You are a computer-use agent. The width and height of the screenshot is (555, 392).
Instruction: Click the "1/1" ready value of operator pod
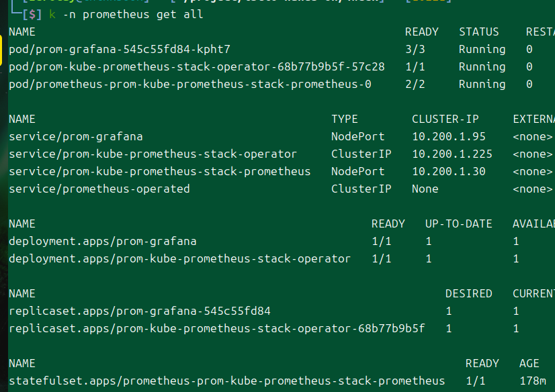pyautogui.click(x=415, y=66)
